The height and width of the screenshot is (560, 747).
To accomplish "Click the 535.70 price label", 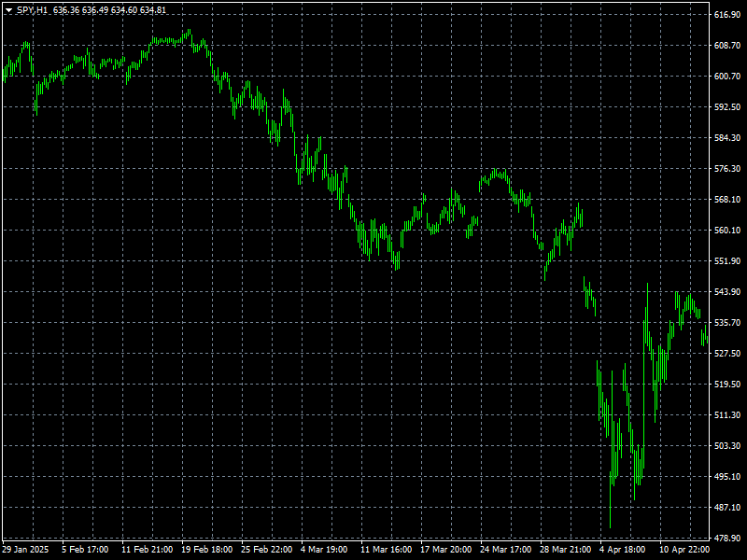I will [x=727, y=323].
